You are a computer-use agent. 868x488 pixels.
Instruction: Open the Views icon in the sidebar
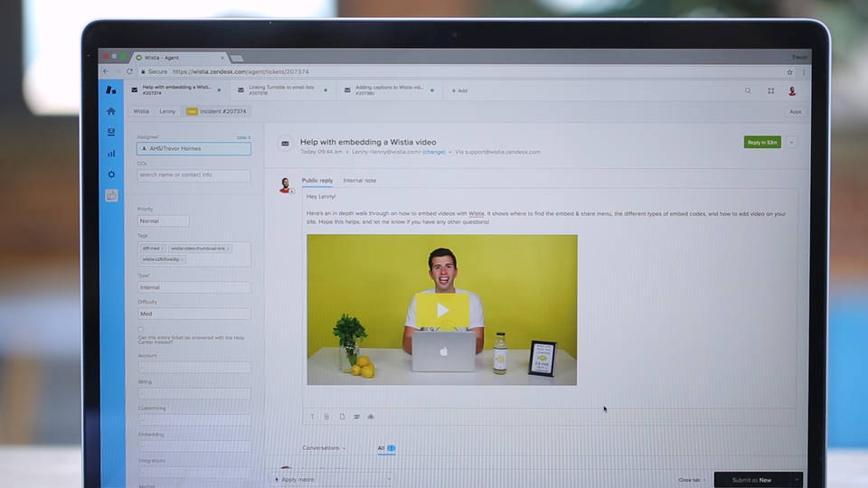point(111,132)
